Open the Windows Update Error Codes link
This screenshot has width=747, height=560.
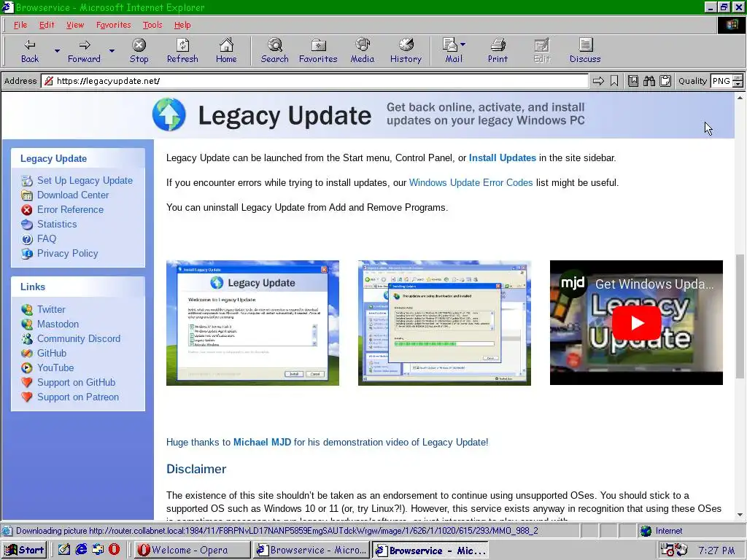[471, 183]
